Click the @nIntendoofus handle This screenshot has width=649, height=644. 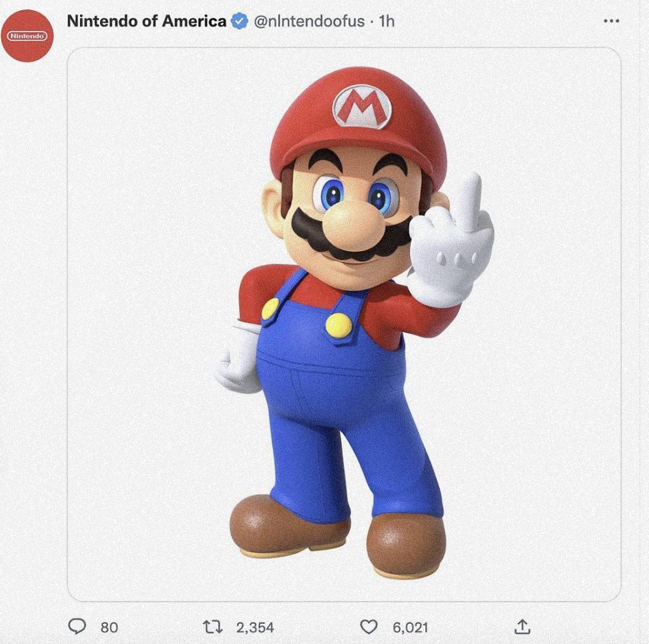[x=309, y=22]
